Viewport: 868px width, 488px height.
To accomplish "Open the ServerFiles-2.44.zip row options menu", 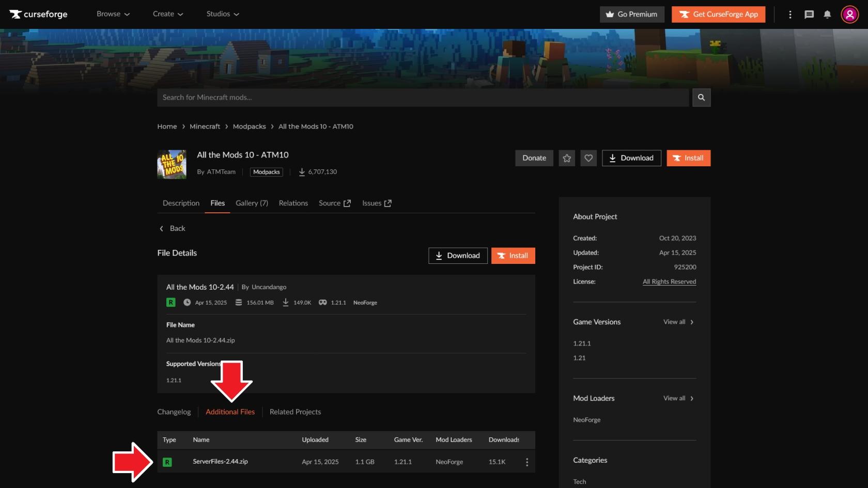I will point(527,462).
